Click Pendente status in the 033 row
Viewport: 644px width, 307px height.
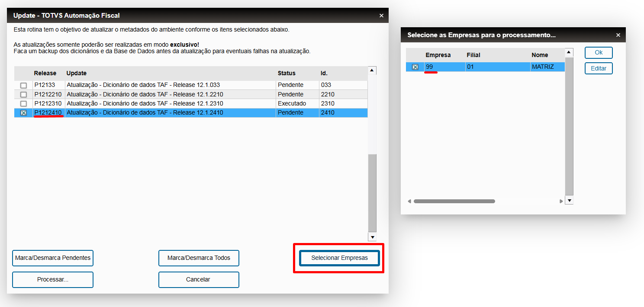[297, 85]
